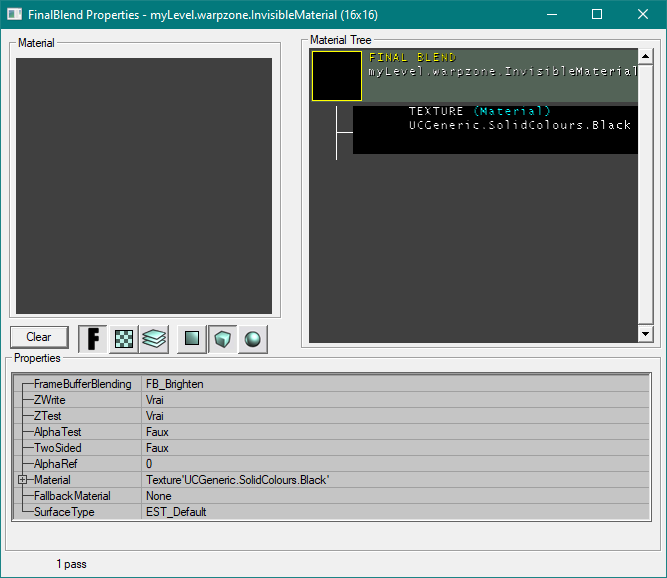Select the cube preview shape icon
Viewport: 667px width, 578px height.
(222, 339)
